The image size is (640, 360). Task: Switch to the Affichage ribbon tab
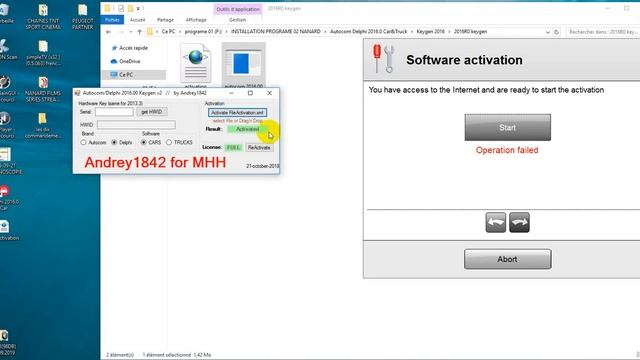[196, 20]
